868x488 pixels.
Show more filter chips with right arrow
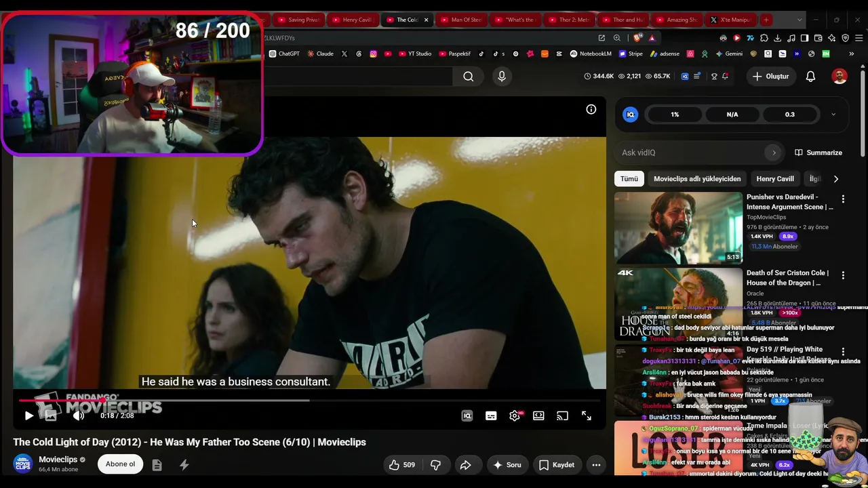coord(835,179)
